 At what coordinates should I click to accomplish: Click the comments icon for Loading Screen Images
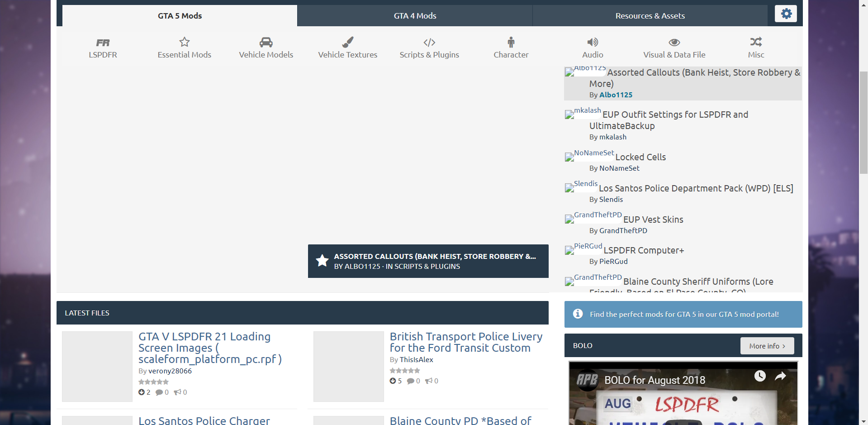click(159, 392)
